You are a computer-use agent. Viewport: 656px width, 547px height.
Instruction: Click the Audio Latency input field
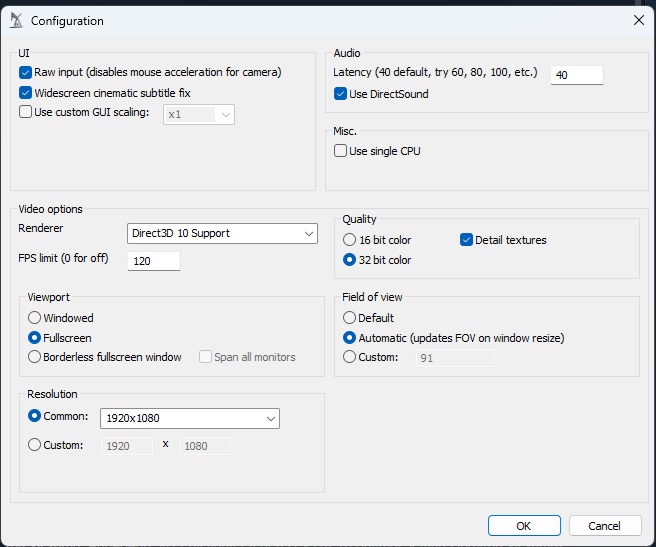pos(577,75)
